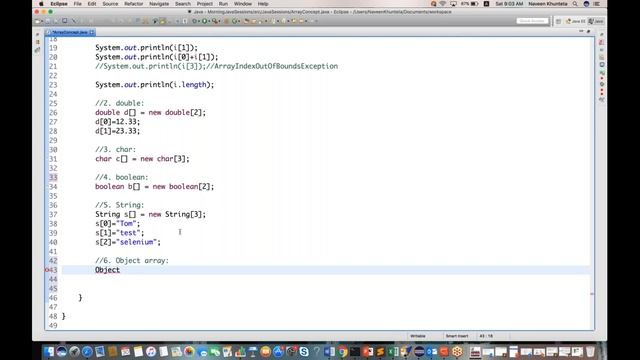Open the Source menu
The width and height of the screenshot is (640, 360).
[110, 4]
